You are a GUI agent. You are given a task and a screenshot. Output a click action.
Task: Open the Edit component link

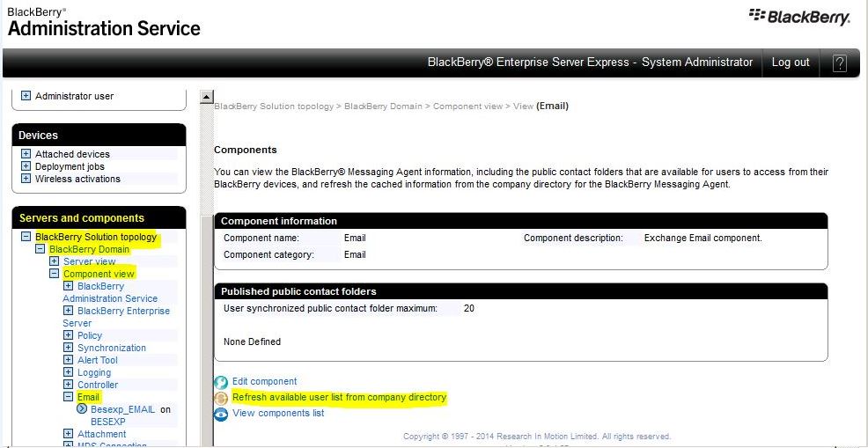click(x=265, y=381)
